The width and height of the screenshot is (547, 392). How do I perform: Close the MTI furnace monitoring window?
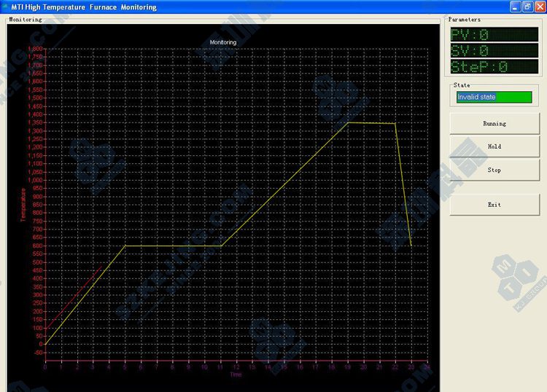pyautogui.click(x=540, y=7)
